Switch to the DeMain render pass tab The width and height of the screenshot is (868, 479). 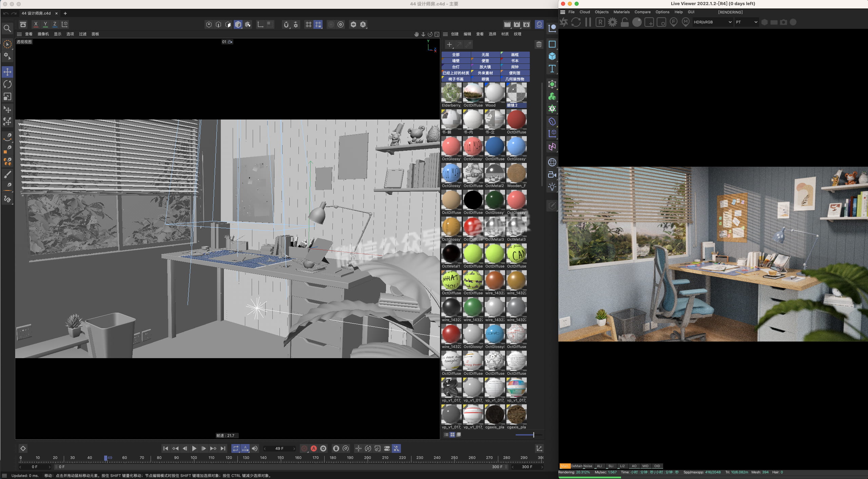pos(576,466)
